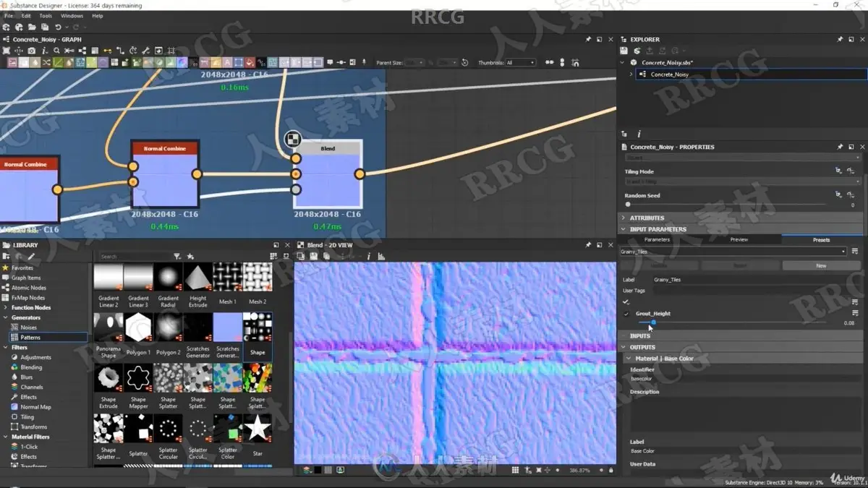Open the Grainy_Tiles preset dropdown
This screenshot has height=488, width=868.
[733, 252]
